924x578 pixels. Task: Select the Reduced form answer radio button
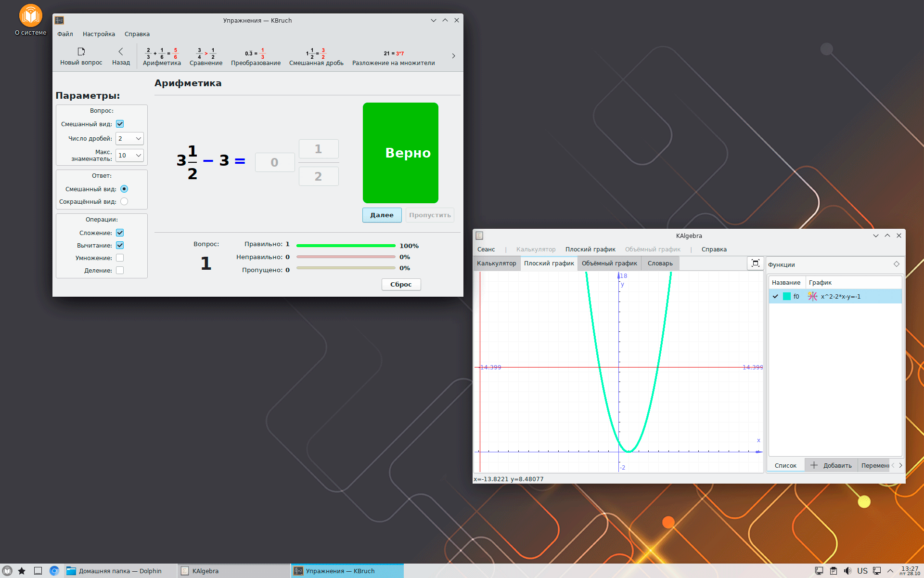click(124, 201)
